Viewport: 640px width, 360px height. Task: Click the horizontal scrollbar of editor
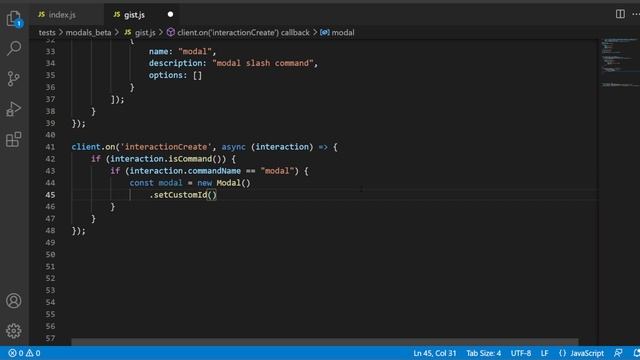pyautogui.click(x=324, y=342)
